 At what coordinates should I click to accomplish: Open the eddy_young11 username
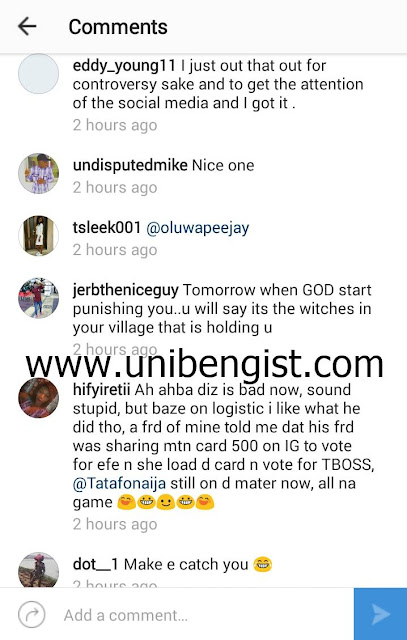[124, 66]
